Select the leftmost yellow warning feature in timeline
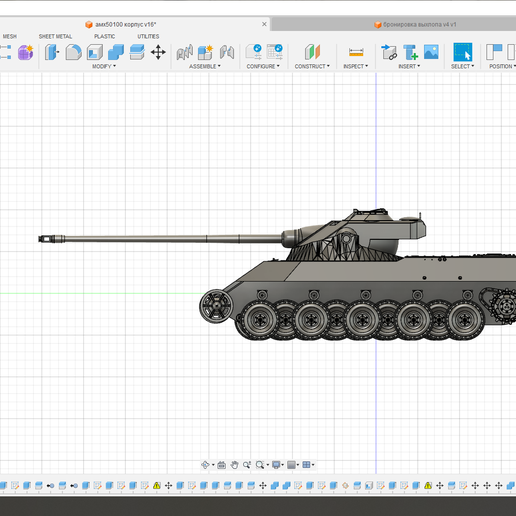 (157, 486)
